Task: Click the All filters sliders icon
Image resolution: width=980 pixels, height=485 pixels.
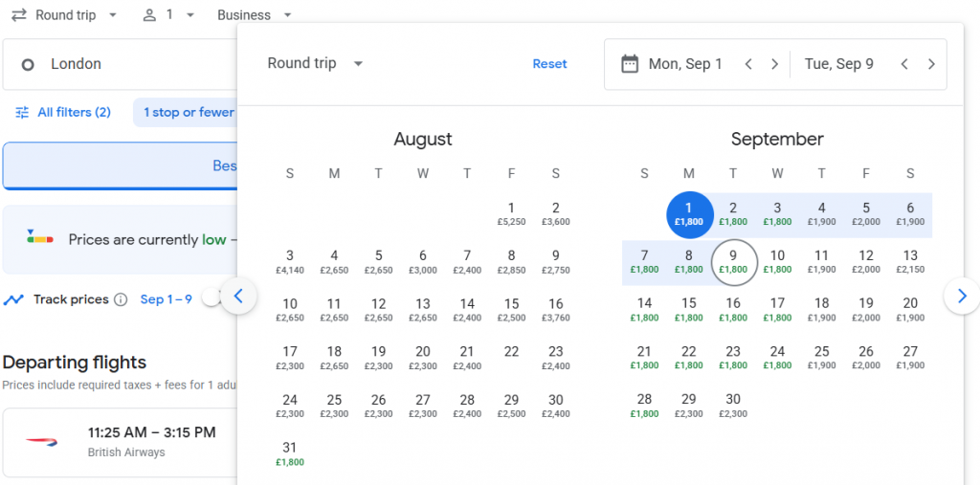Action: [x=22, y=113]
